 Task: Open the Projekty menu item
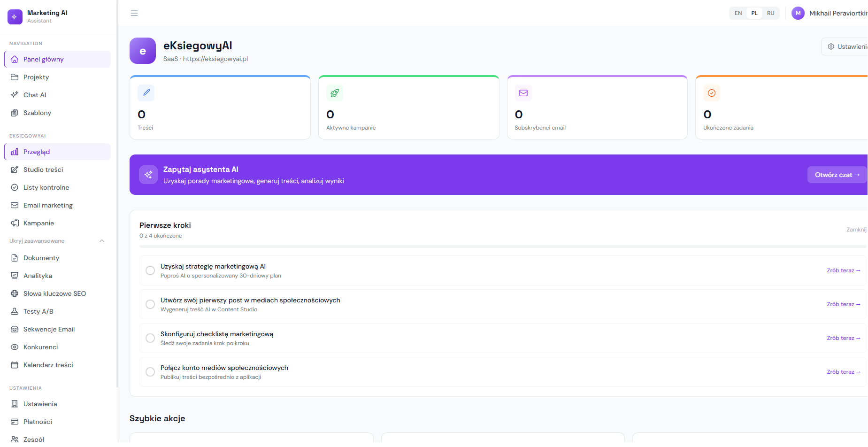[57, 77]
